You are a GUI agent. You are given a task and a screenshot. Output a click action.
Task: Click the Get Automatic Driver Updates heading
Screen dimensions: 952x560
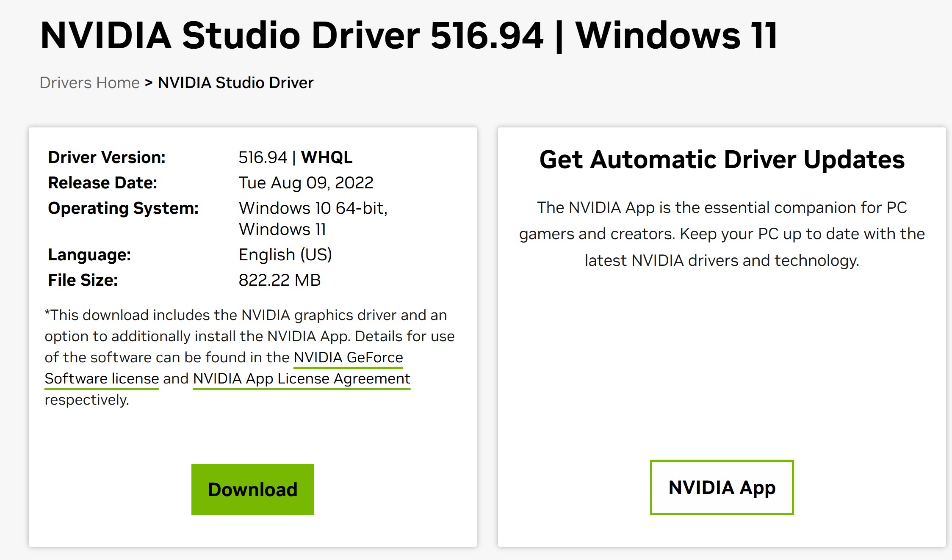(x=722, y=160)
